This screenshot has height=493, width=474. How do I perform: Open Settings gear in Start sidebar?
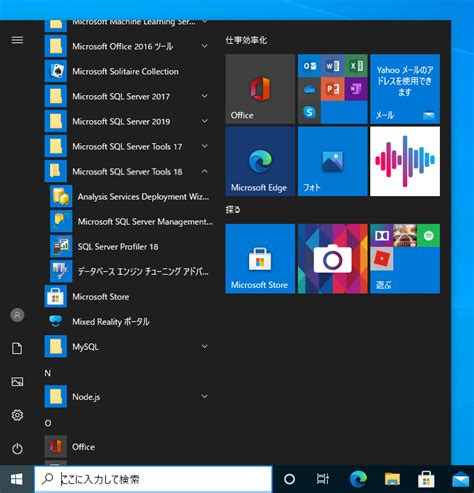17,415
